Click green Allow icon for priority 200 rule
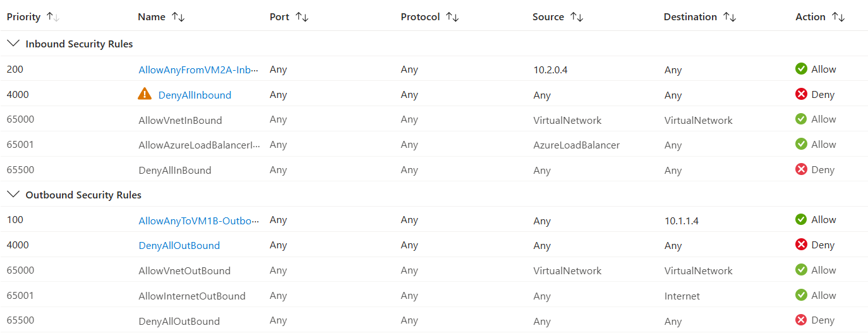 [x=801, y=69]
